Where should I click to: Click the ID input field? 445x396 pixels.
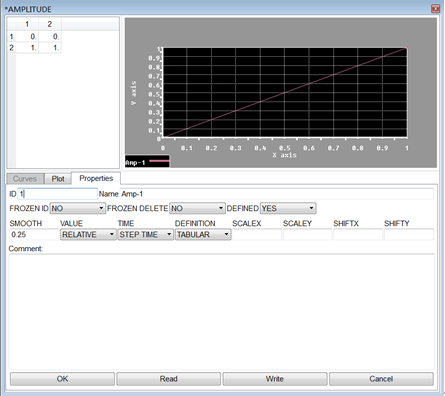coord(57,194)
